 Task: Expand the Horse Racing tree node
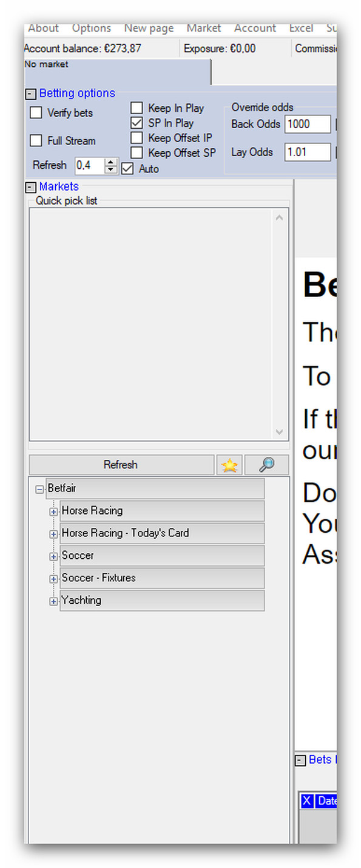(53, 511)
